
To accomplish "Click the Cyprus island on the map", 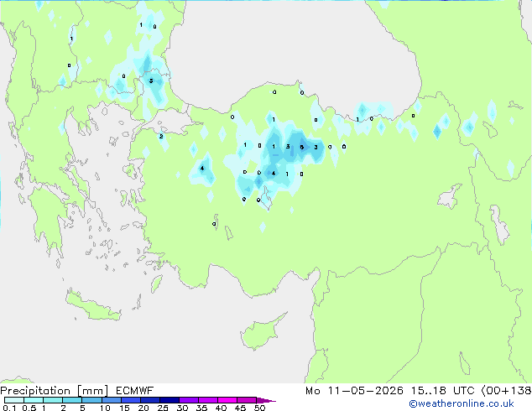I will point(261,332).
